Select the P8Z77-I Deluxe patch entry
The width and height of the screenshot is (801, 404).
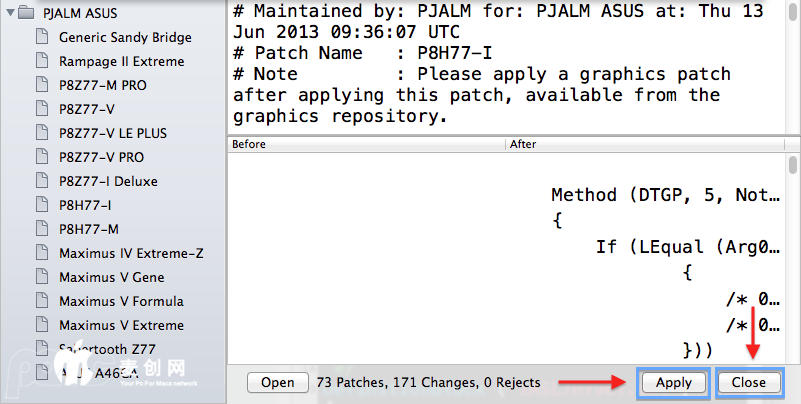pyautogui.click(x=108, y=181)
